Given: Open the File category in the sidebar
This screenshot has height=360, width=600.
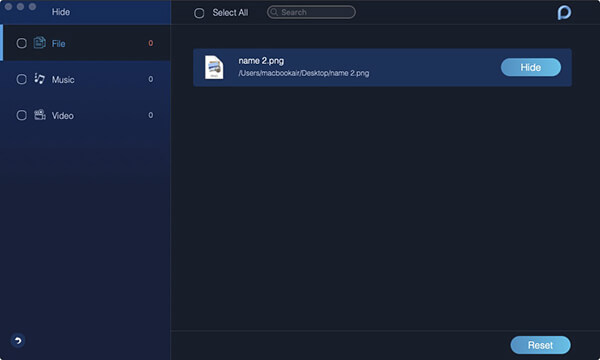Looking at the screenshot, I should tap(86, 43).
